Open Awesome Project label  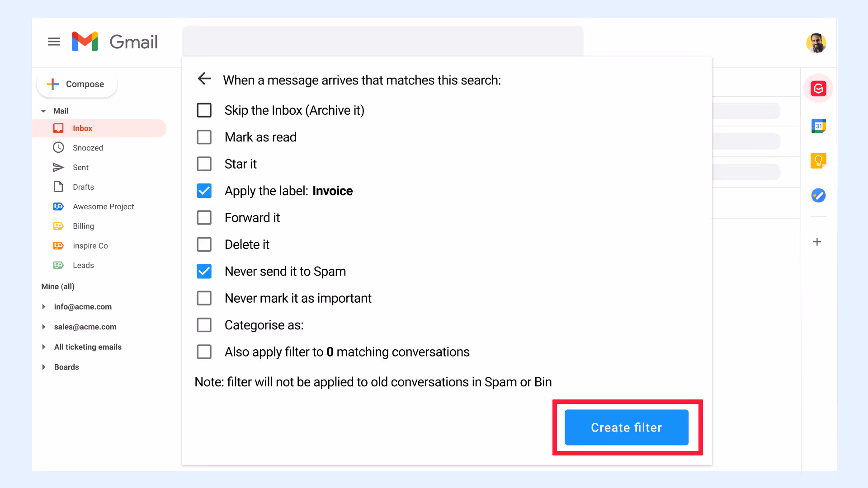[103, 206]
